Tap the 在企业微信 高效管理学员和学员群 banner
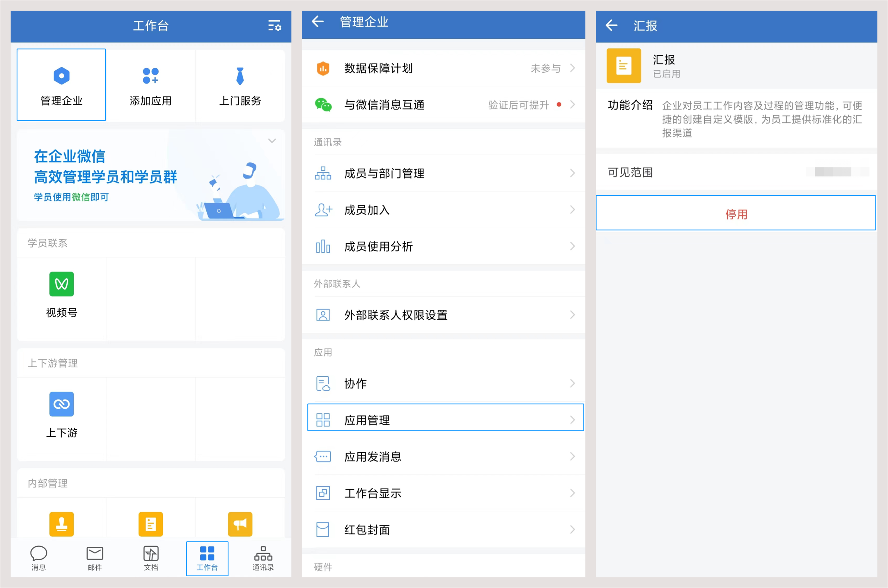The image size is (888, 588). pyautogui.click(x=151, y=175)
